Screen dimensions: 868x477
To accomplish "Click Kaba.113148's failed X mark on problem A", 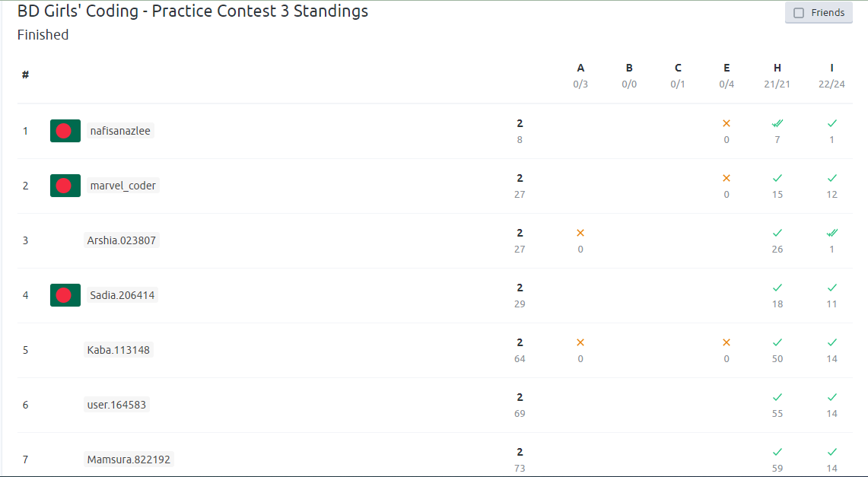I will tap(580, 342).
